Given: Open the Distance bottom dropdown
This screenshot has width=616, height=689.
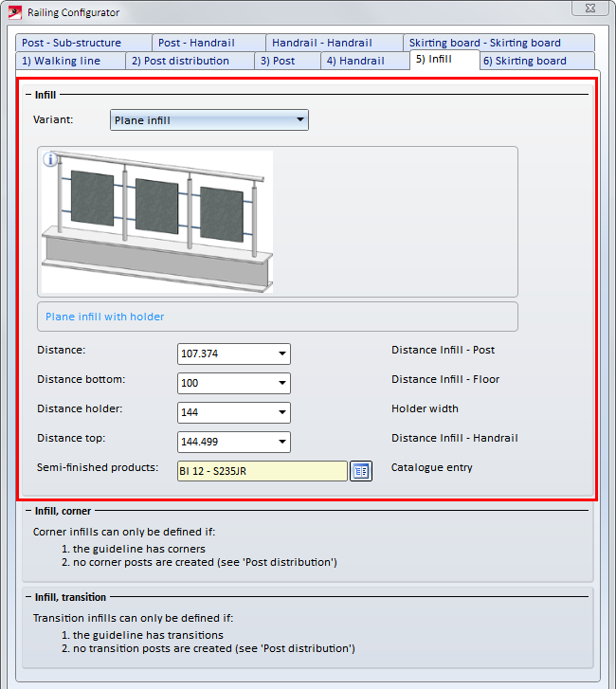Looking at the screenshot, I should [x=282, y=384].
